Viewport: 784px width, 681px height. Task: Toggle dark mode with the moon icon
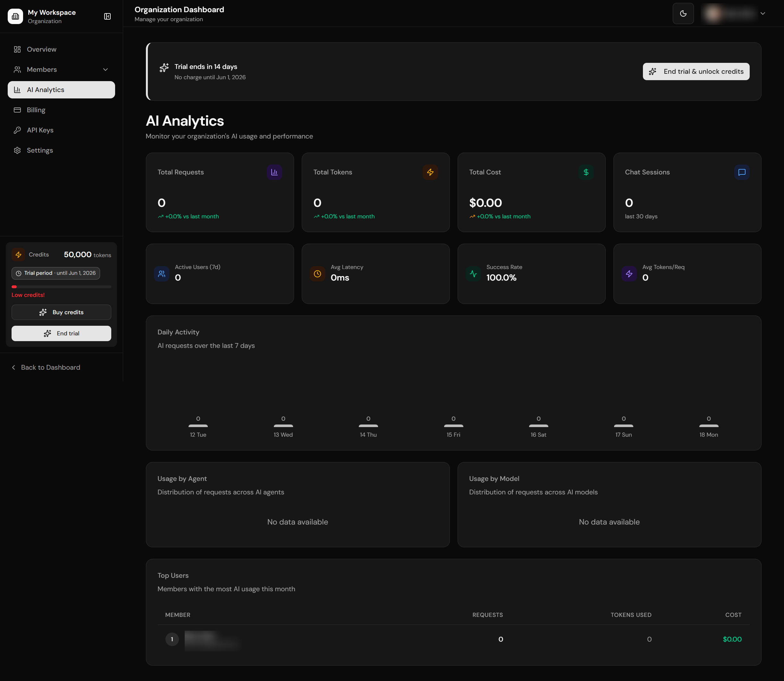pos(683,14)
